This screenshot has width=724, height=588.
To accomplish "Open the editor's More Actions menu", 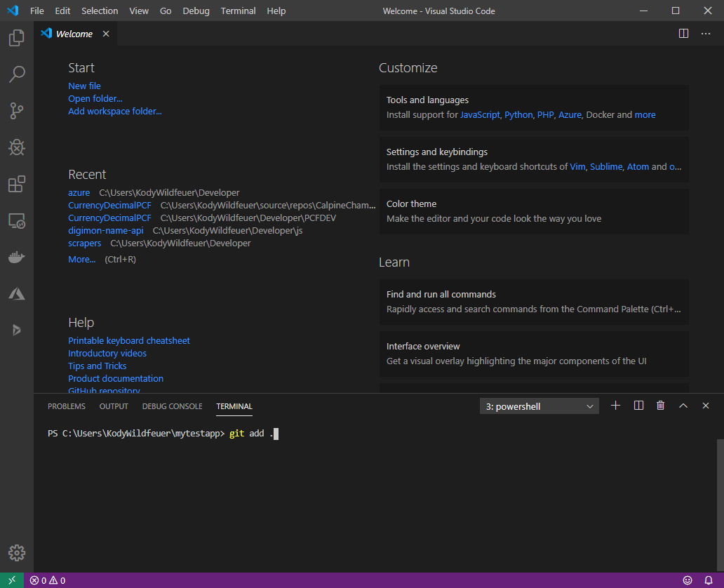I will click(706, 33).
